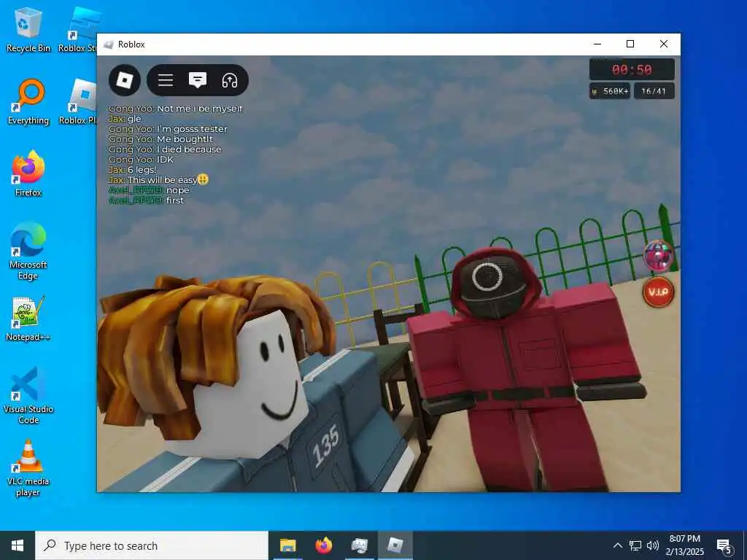Close the Roblox window
This screenshot has height=560, width=747.
point(664,44)
